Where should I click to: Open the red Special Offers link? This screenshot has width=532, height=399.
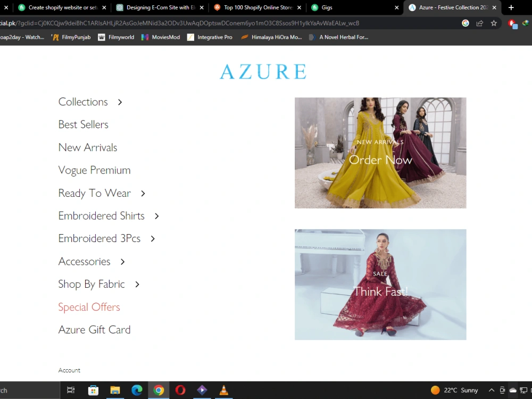89,307
